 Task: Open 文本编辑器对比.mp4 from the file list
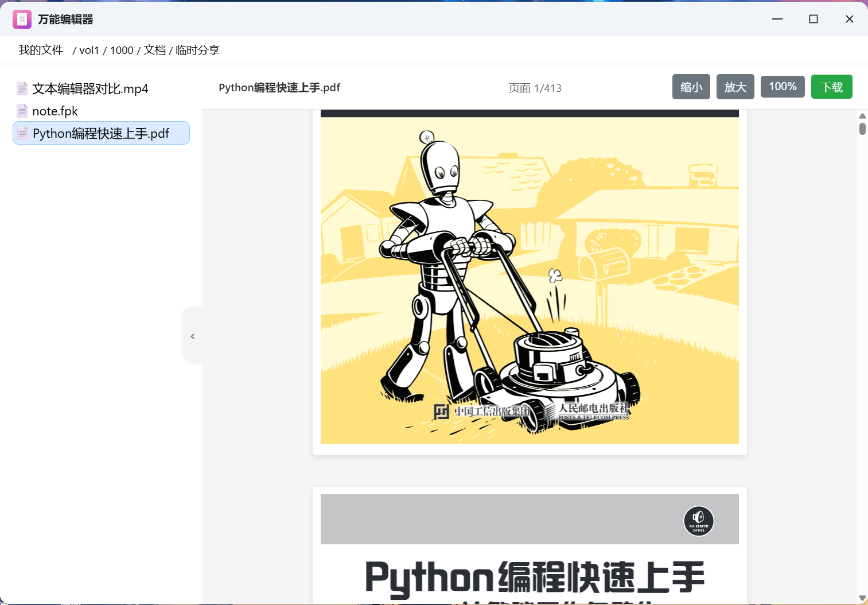coord(89,88)
